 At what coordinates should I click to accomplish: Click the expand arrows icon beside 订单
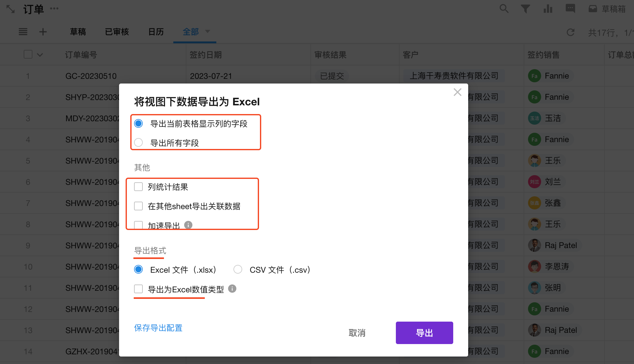coord(11,9)
